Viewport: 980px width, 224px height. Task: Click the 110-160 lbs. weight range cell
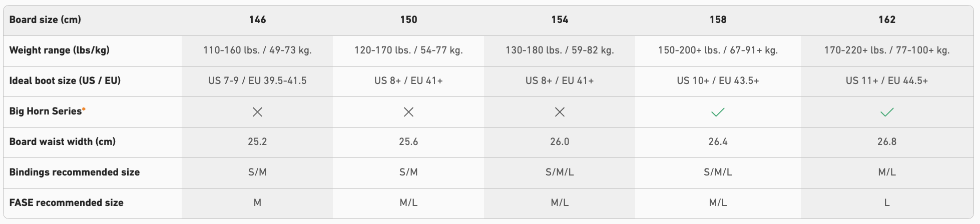(257, 50)
